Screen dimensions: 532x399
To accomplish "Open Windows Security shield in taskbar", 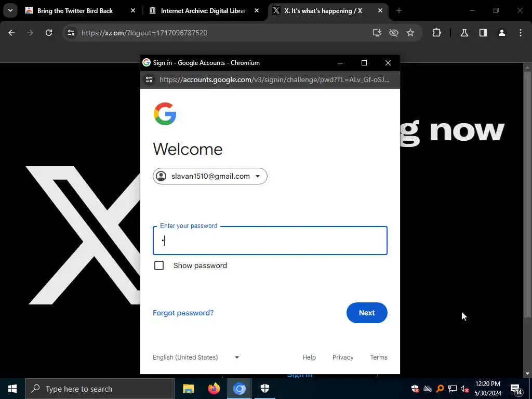I will (x=264, y=389).
